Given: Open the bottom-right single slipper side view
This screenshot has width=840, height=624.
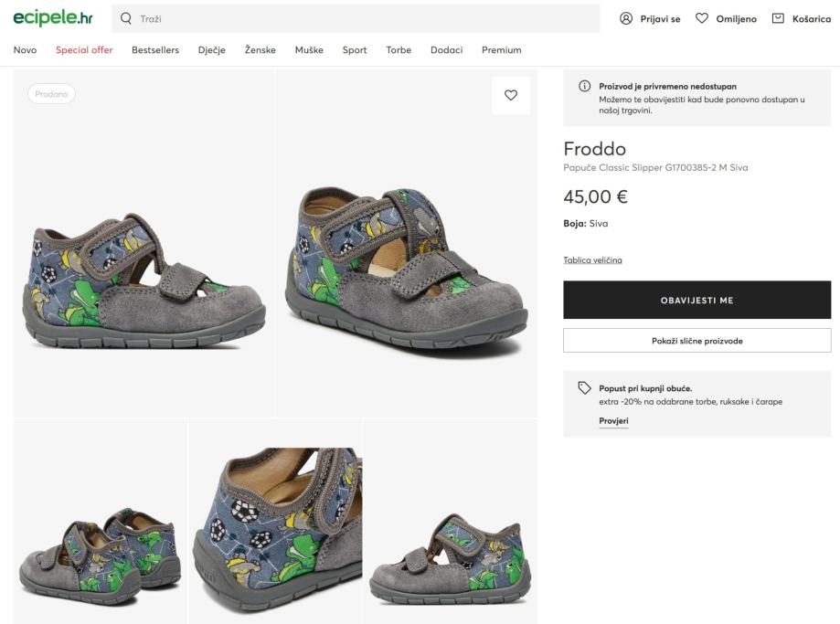Looking at the screenshot, I should click(x=450, y=521).
